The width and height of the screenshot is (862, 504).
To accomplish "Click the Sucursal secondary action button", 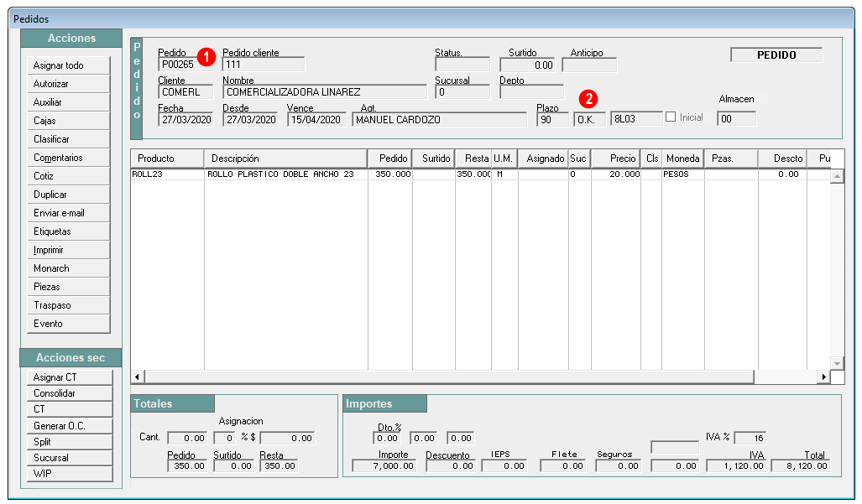I will click(x=70, y=457).
